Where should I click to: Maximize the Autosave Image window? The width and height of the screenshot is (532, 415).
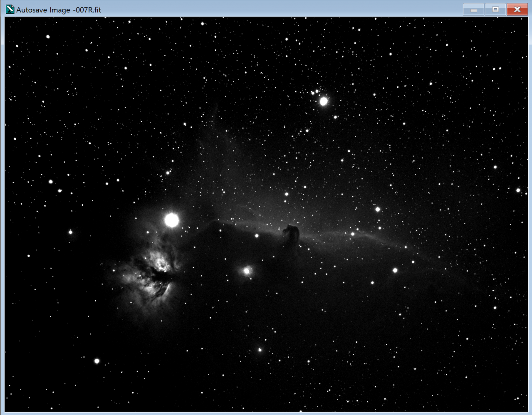coord(495,10)
